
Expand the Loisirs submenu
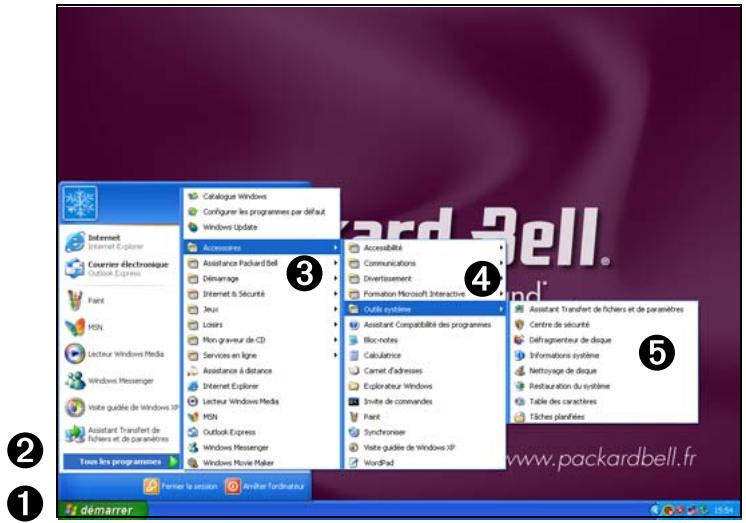[x=262, y=325]
